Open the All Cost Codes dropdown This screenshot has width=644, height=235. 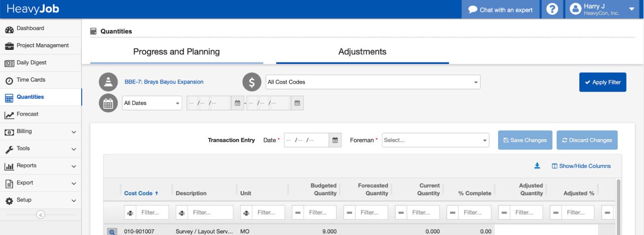pyautogui.click(x=373, y=82)
